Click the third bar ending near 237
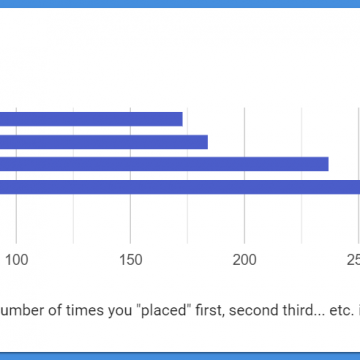This screenshot has width=360, height=360. [x=164, y=164]
